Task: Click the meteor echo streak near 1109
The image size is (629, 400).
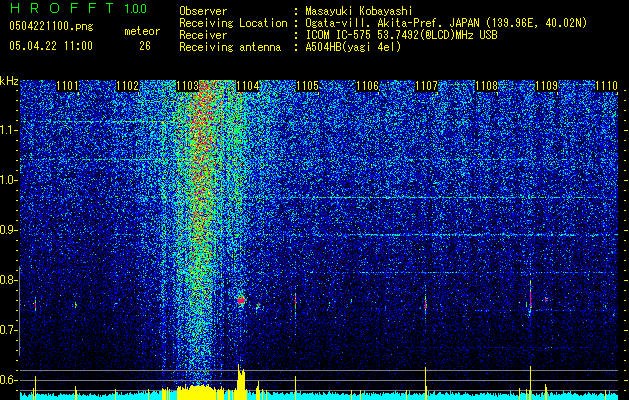Action: point(530,296)
